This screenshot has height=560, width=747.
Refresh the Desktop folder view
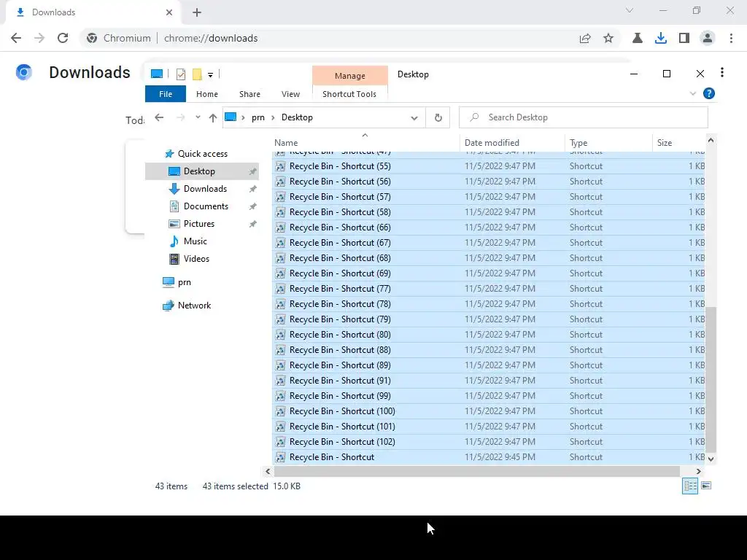[438, 117]
